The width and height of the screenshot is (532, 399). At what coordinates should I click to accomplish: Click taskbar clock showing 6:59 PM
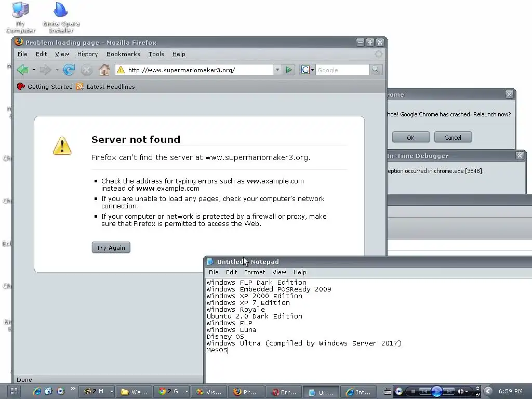tap(511, 391)
